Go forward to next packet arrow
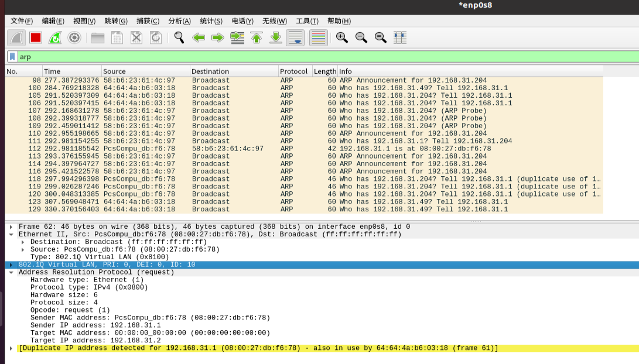This screenshot has height=364, width=639. click(x=218, y=38)
